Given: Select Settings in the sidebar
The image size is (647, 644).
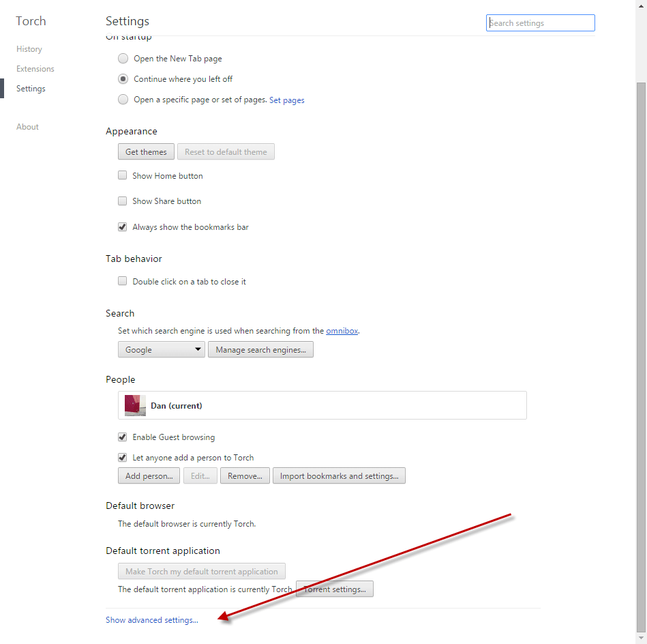Looking at the screenshot, I should 31,89.
